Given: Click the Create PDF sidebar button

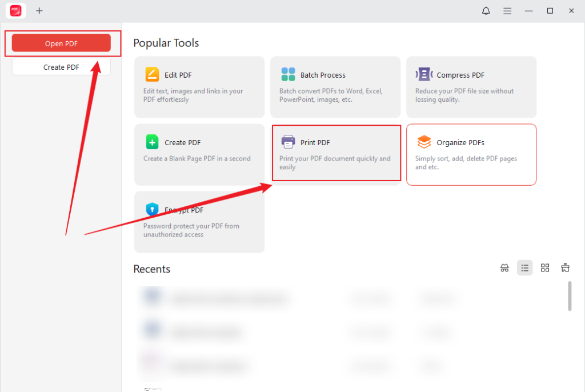Looking at the screenshot, I should (x=61, y=67).
